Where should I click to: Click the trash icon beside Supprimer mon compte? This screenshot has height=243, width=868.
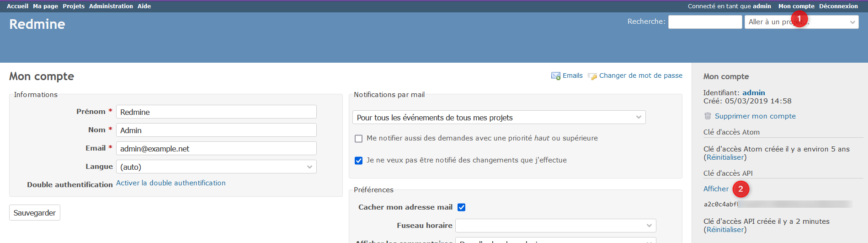(x=708, y=116)
